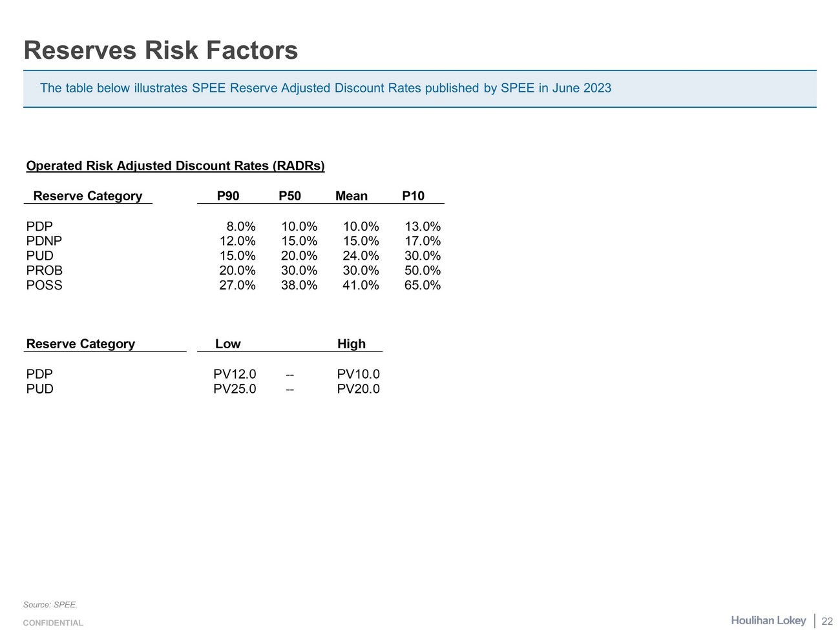The width and height of the screenshot is (840, 630).
Task: Click the Source: SPEE footnote
Action: (50, 605)
